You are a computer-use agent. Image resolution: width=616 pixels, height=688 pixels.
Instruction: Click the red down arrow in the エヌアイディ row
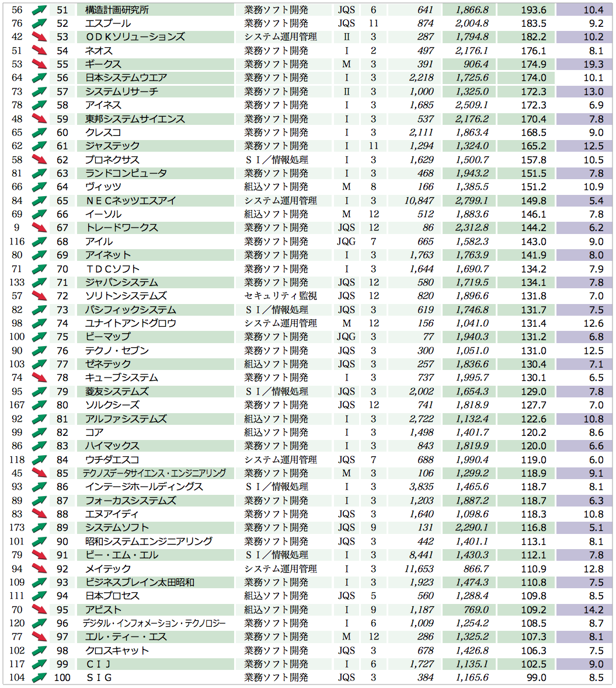(x=39, y=514)
